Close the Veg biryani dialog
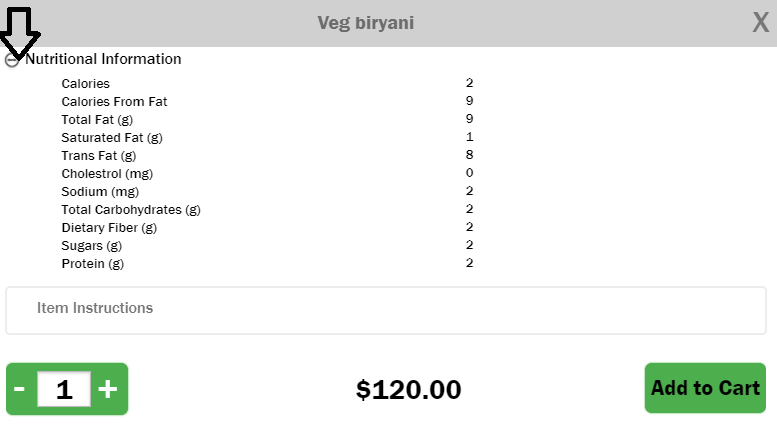The image size is (777, 425). pyautogui.click(x=760, y=23)
